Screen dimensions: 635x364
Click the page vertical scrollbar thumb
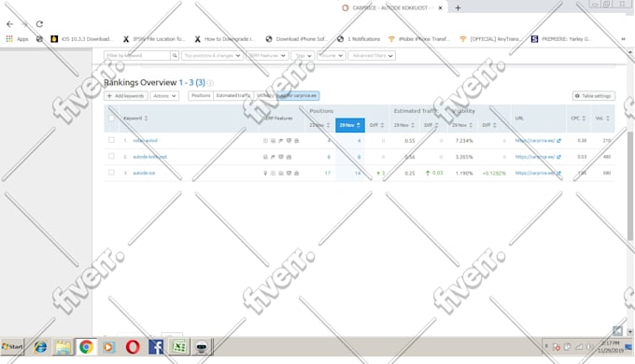630,186
